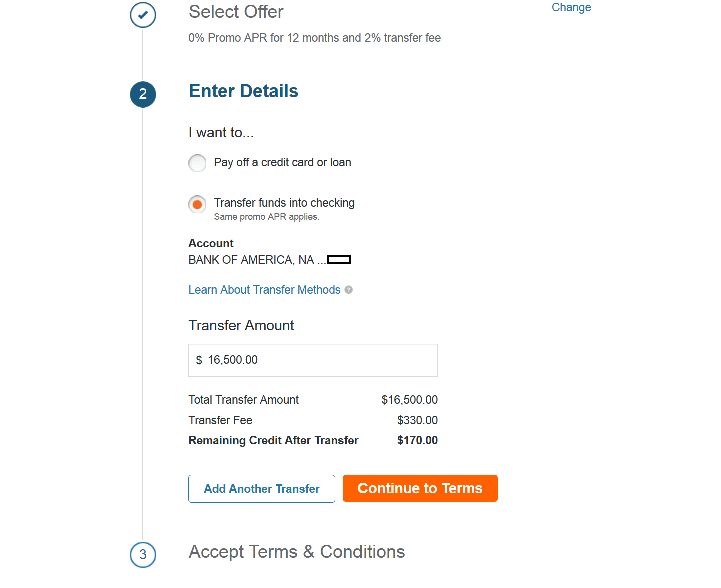Select Transfer funds into checking radio
Viewport: 721px width, 588px height.
(x=197, y=204)
